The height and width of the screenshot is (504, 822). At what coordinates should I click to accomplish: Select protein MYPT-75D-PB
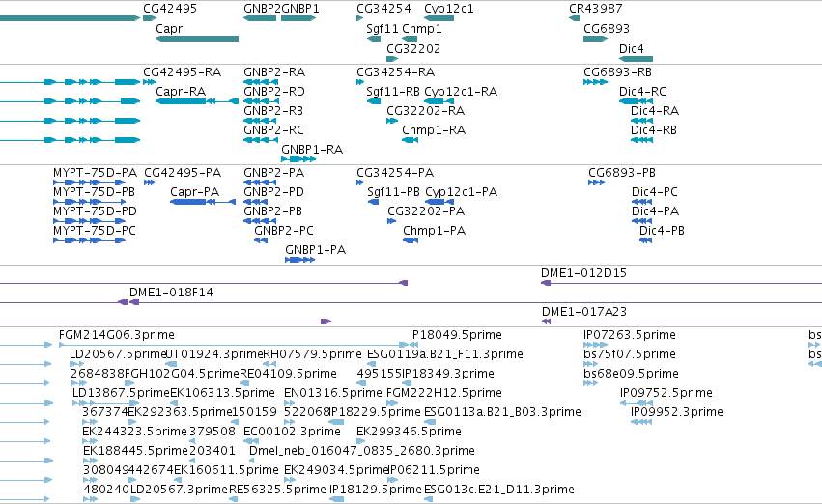[94, 192]
